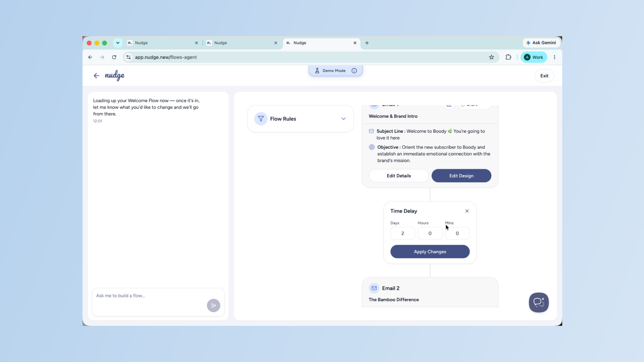Click the Flow Rules label

(x=283, y=119)
